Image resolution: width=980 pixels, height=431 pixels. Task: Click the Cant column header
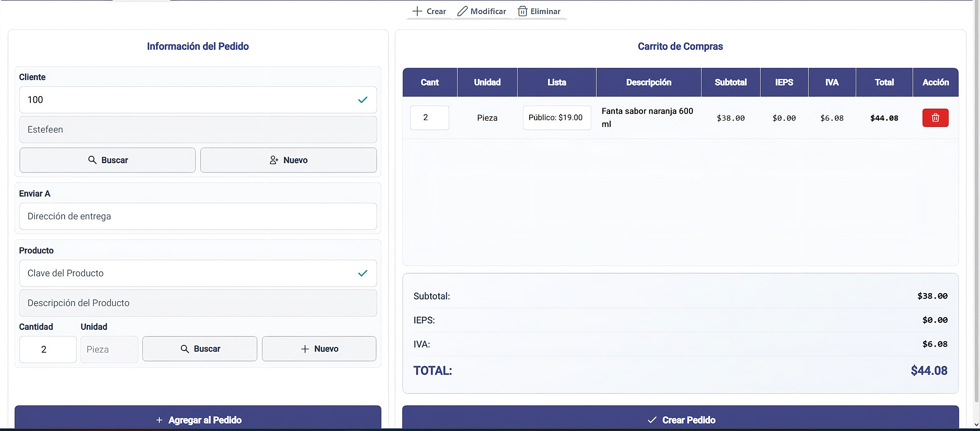point(430,82)
